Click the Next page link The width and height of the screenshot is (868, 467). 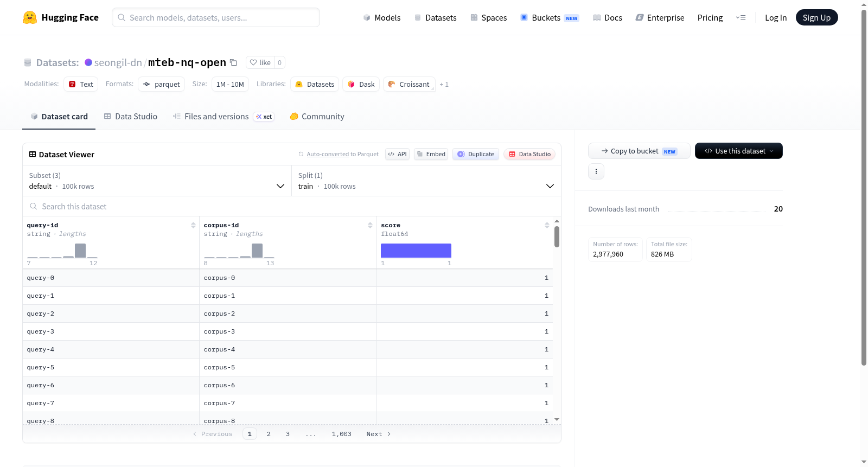click(x=378, y=434)
